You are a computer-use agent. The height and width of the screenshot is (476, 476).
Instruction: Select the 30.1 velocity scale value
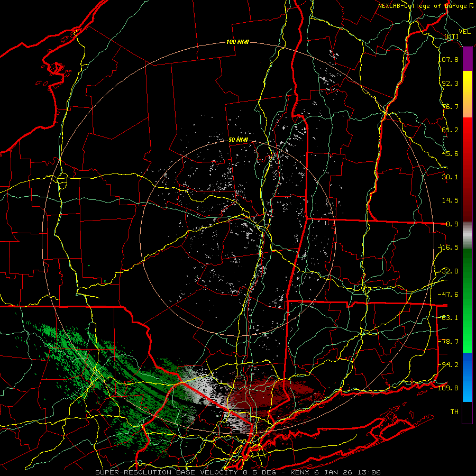tap(450, 177)
